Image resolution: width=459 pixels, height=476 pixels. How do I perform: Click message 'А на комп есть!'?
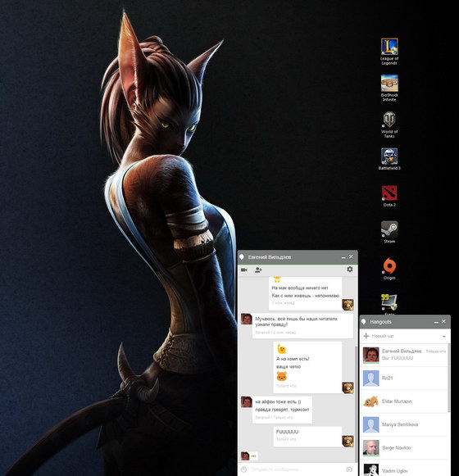coord(293,359)
